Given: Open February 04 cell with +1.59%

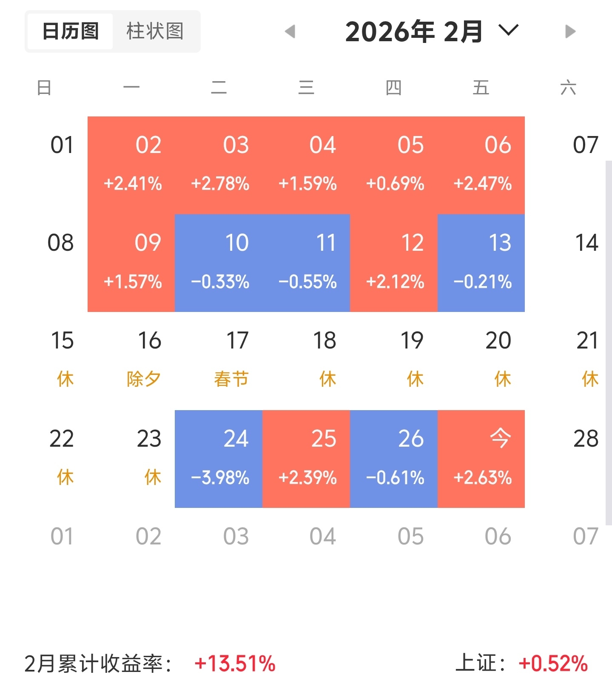Looking at the screenshot, I should click(306, 165).
